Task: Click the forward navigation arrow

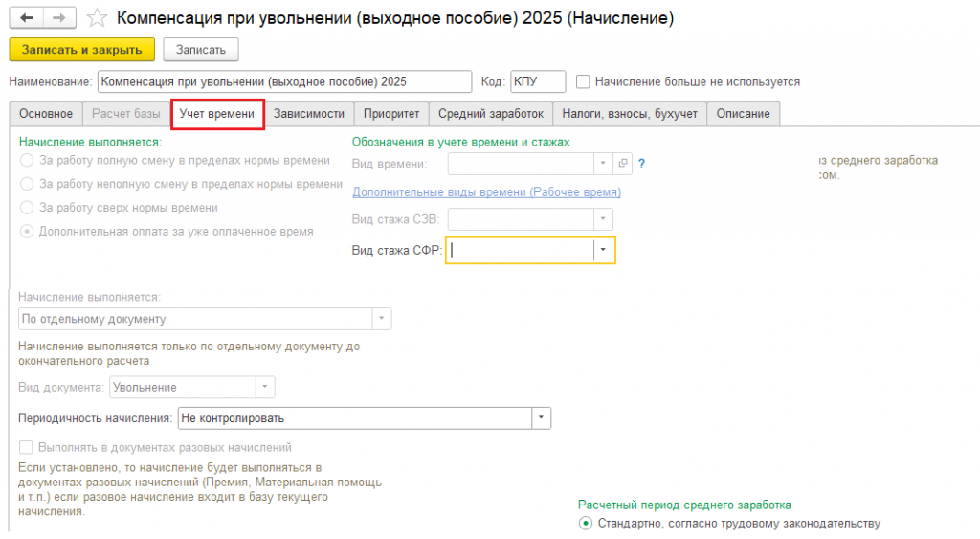Action: (58, 18)
